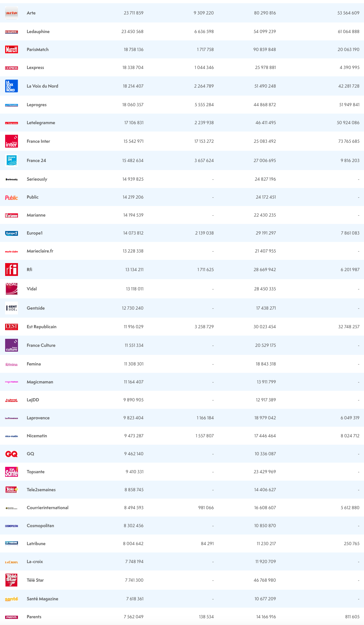Click the Europe1 logo badge
Image resolution: width=364 pixels, height=625 pixels.
[12, 233]
